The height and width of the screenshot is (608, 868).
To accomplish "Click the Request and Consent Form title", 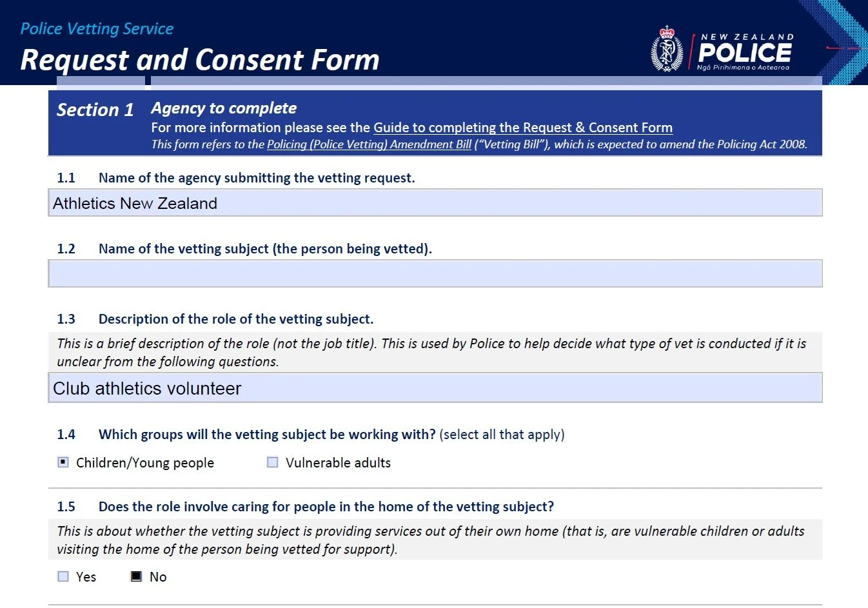I will [200, 60].
